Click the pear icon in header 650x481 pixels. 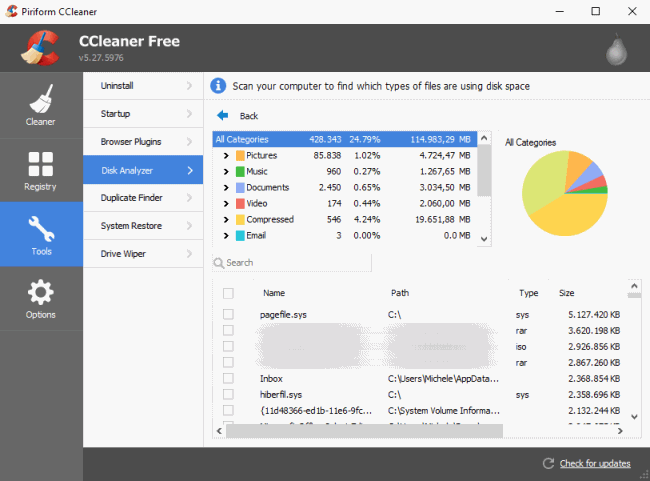coord(616,49)
